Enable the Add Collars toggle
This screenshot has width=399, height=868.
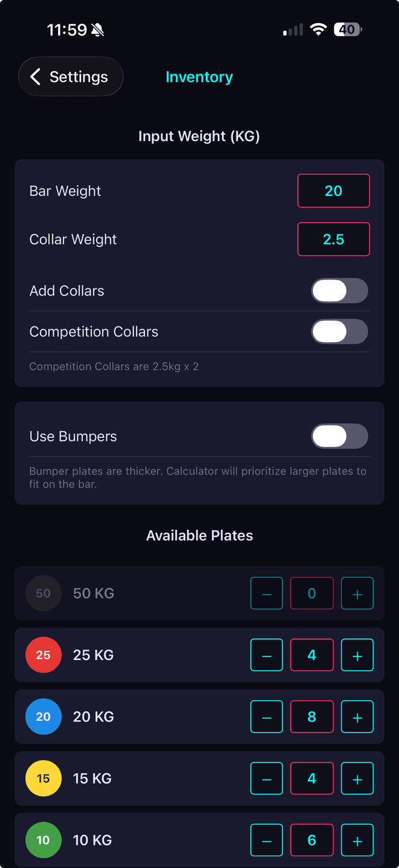point(340,291)
